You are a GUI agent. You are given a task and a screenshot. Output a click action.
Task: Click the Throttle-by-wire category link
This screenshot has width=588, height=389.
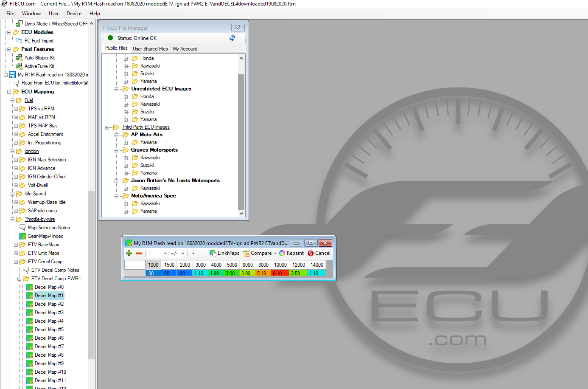pyautogui.click(x=39, y=219)
